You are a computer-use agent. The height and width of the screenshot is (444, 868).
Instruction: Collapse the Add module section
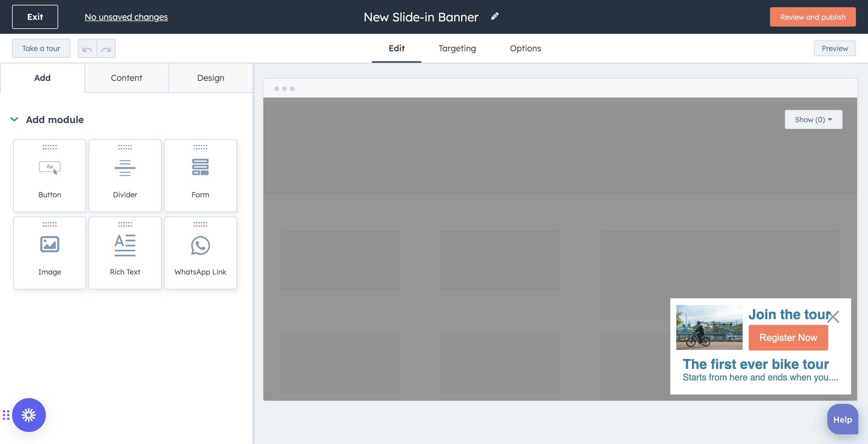[14, 119]
